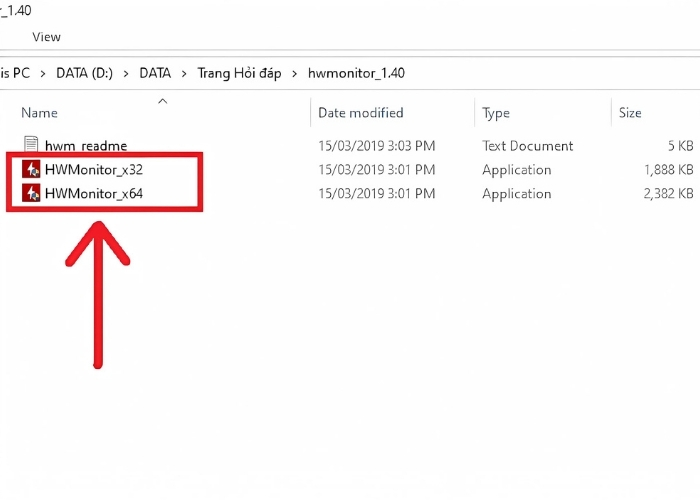Viewport: 700px width, 500px height.
Task: Expand the chevron right after Trang Hỏi đáp
Action: pos(294,73)
